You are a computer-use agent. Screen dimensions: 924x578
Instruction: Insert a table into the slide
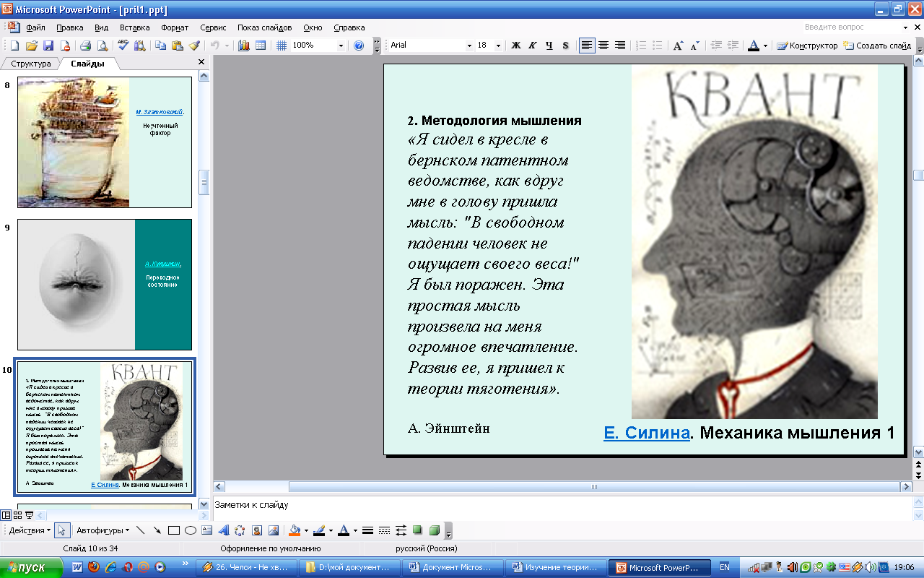pos(261,46)
